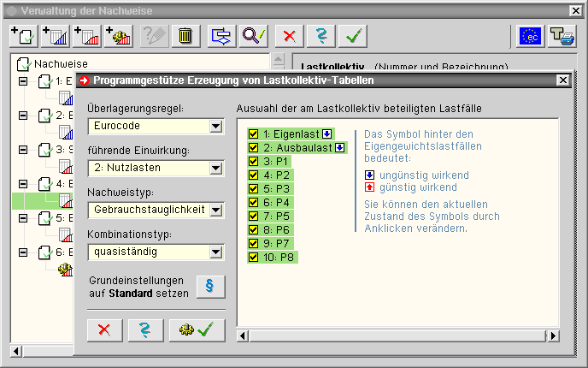The image size is (588, 368).
Task: Uncheck load case 10: P8
Action: point(253,257)
